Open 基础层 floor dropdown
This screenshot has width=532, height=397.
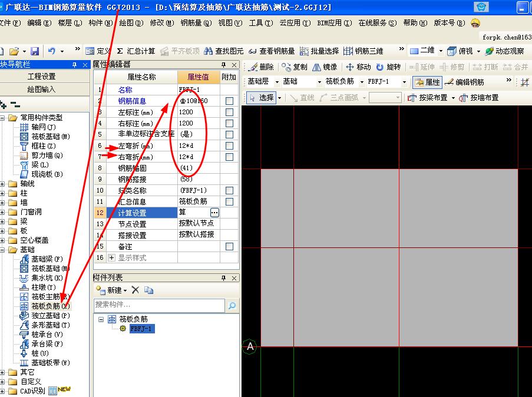[x=277, y=82]
